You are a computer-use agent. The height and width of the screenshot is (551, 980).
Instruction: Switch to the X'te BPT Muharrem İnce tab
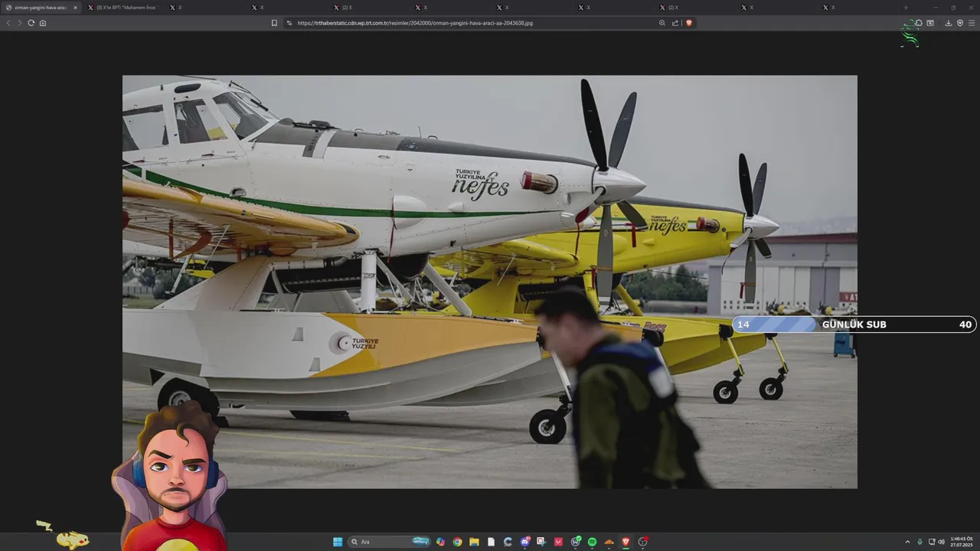[x=122, y=8]
